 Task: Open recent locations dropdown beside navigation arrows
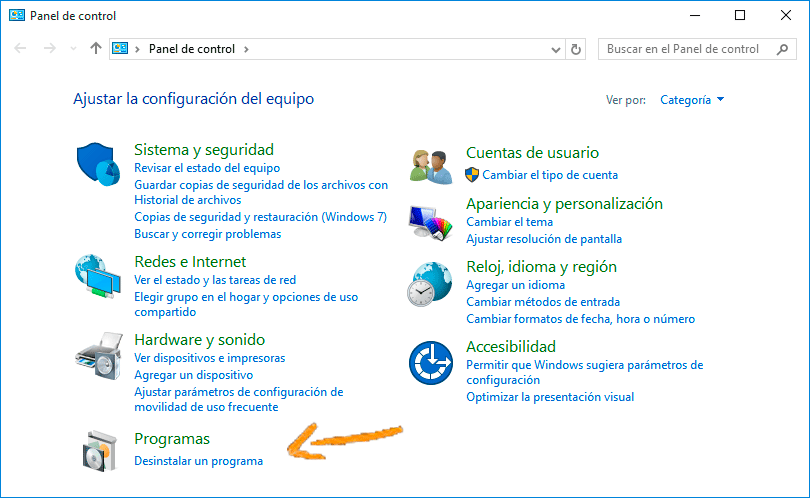[x=73, y=49]
